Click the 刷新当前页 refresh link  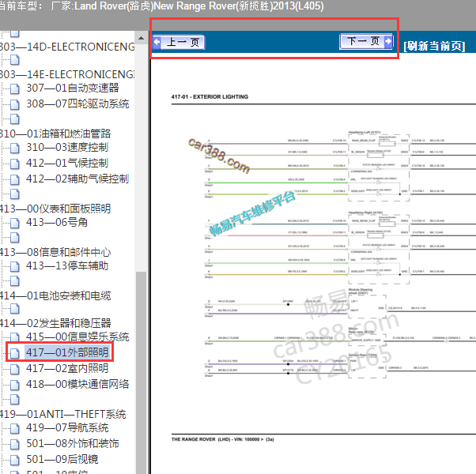tap(434, 46)
